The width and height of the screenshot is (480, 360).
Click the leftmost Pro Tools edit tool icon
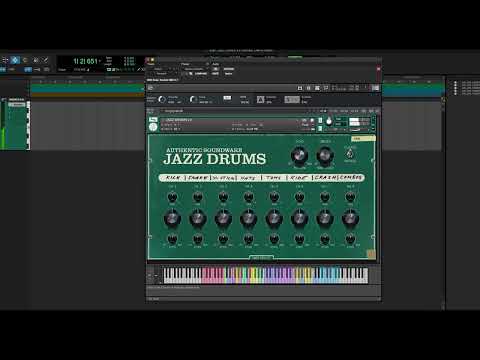(x=5, y=60)
